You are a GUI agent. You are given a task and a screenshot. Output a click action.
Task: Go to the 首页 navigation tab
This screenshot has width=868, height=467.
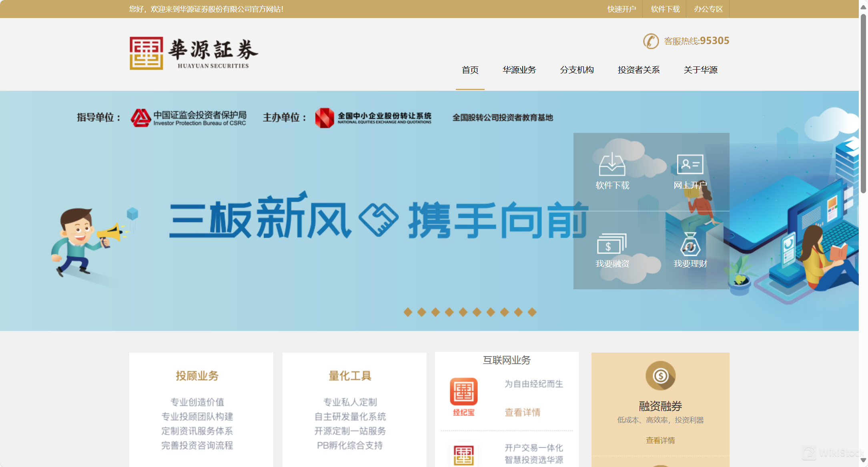point(470,70)
